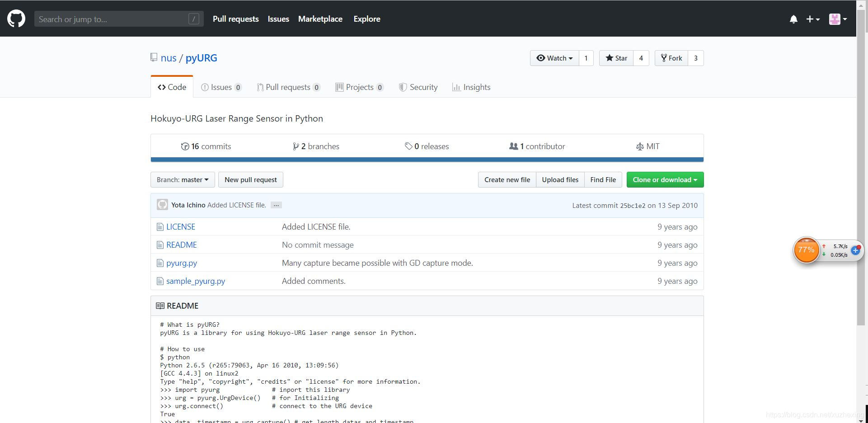This screenshot has width=868, height=423.
Task: Open GitHub home via Octocat logo
Action: tap(16, 19)
